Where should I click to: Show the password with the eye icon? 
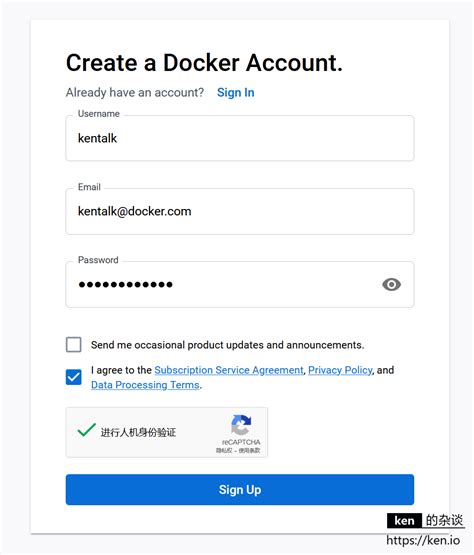click(x=391, y=285)
